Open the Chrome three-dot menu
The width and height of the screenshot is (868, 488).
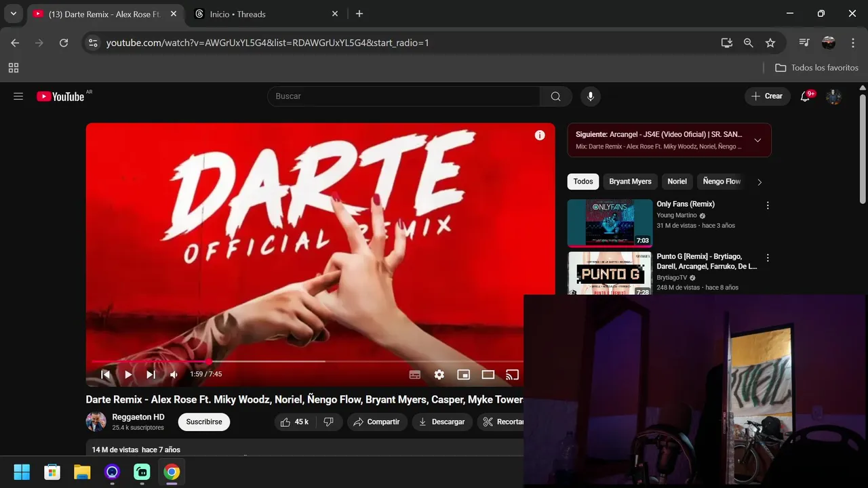tap(853, 43)
